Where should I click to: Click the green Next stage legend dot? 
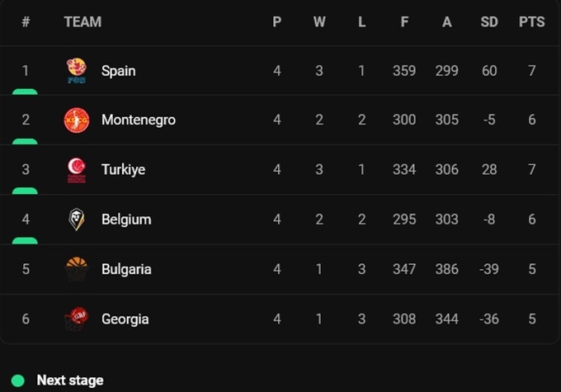click(19, 380)
